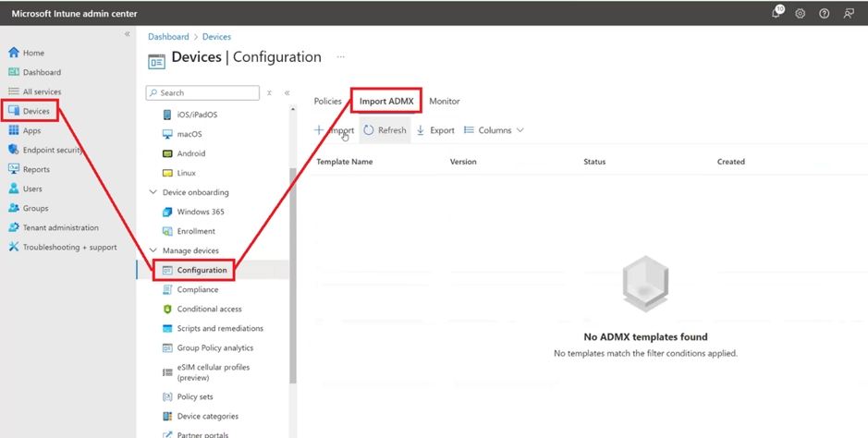Click the help question mark icon
This screenshot has height=438, width=868.
click(x=825, y=14)
